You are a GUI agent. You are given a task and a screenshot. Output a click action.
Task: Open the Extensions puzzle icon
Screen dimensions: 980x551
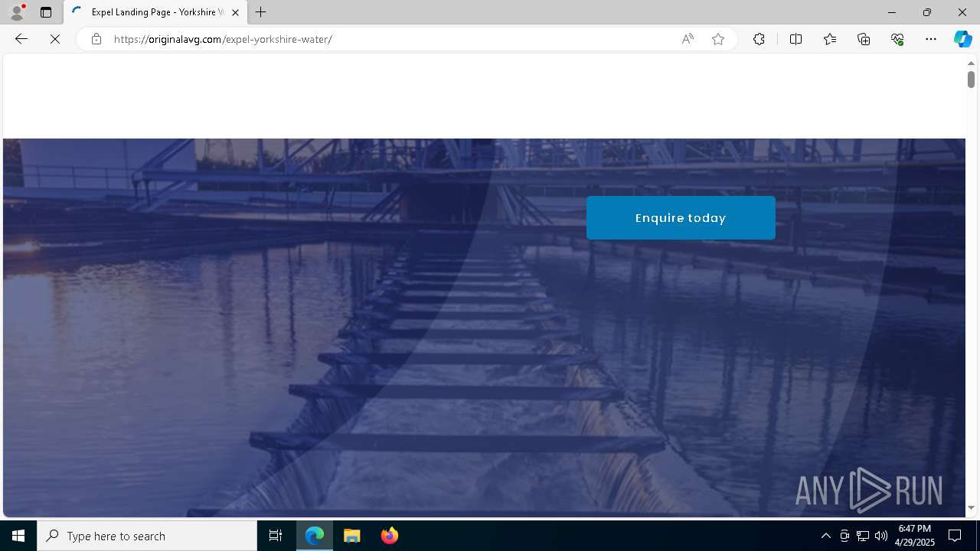(x=759, y=39)
